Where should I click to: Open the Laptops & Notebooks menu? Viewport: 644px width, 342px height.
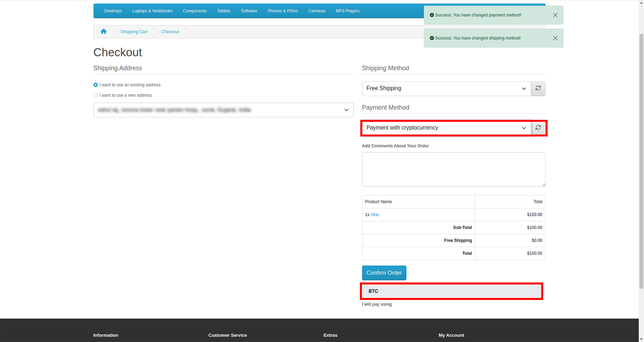point(152,11)
